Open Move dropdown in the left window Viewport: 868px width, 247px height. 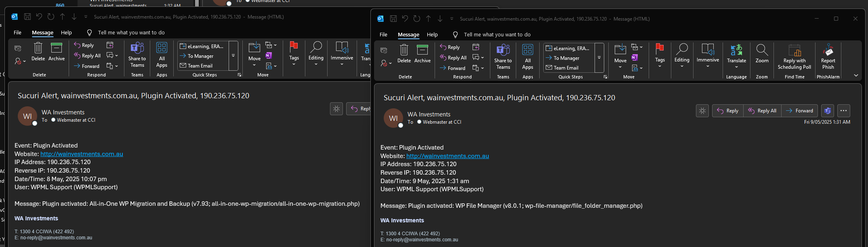click(x=254, y=54)
